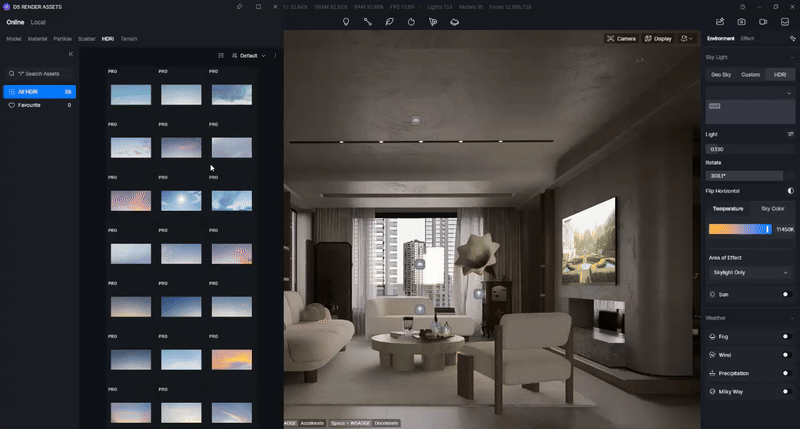Viewport: 800px width, 429px height.
Task: Open the Favourite category
Action: point(40,105)
